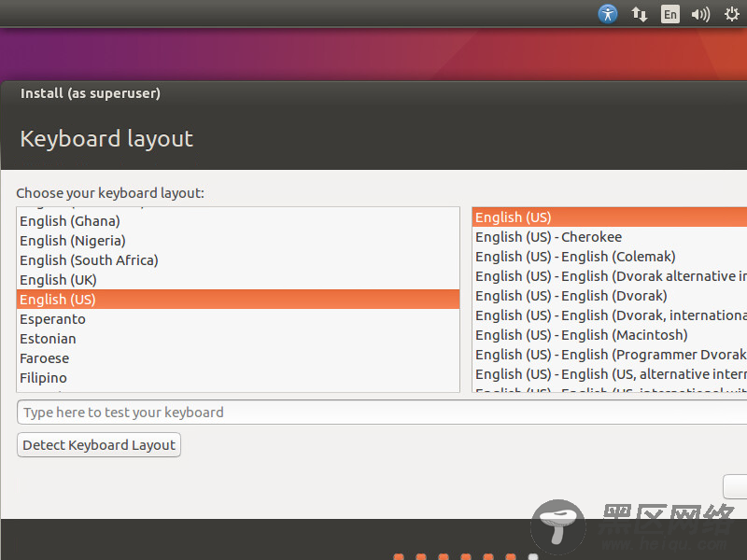The height and width of the screenshot is (560, 747).
Task: Select English (US) variant in the right list
Action: [610, 217]
